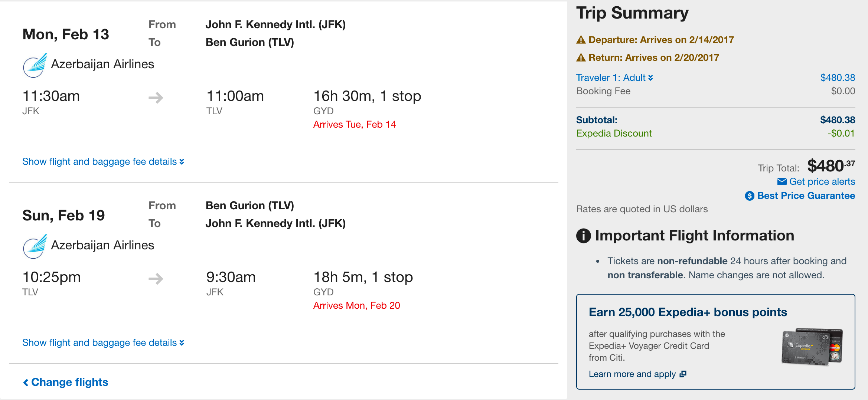This screenshot has width=868, height=400.
Task: Click the return arrival warning triangle icon
Action: click(x=581, y=58)
